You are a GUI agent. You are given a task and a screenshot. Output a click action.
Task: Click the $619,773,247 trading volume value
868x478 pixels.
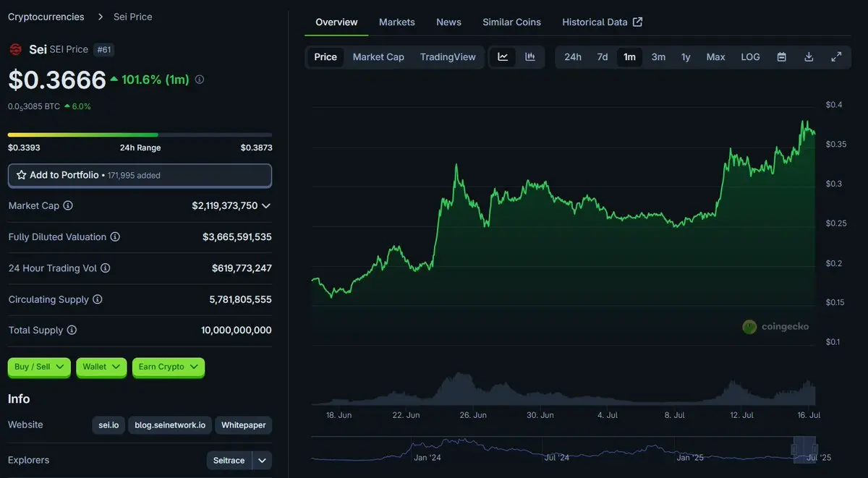[x=242, y=268]
